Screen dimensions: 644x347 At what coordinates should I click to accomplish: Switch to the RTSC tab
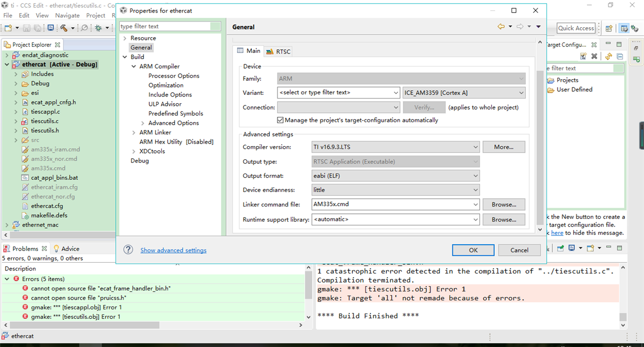click(x=279, y=51)
